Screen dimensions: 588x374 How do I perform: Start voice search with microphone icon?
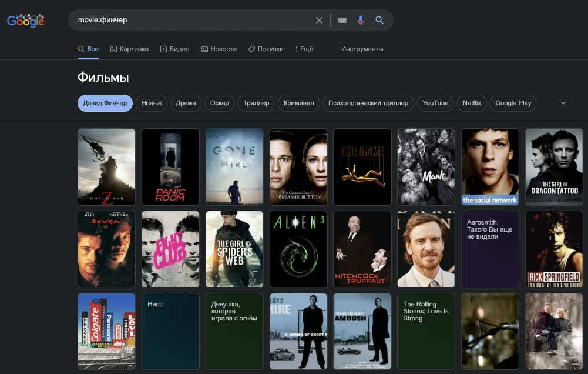(x=361, y=20)
